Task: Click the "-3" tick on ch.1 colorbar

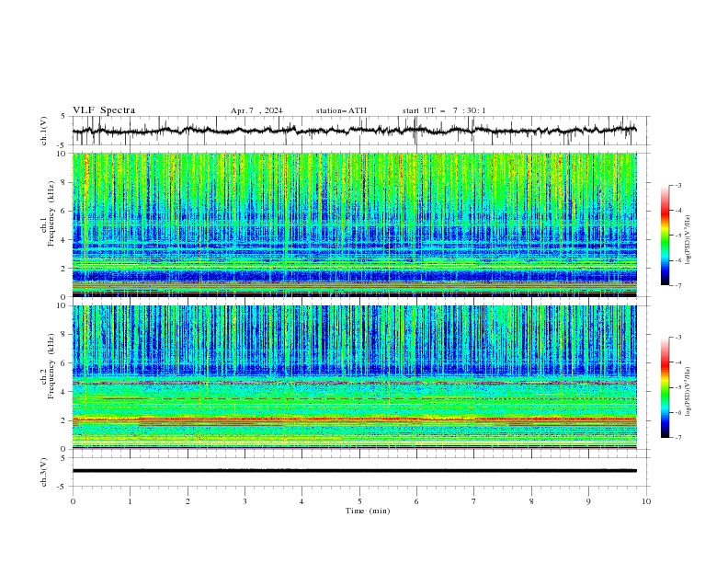Action: (678, 185)
